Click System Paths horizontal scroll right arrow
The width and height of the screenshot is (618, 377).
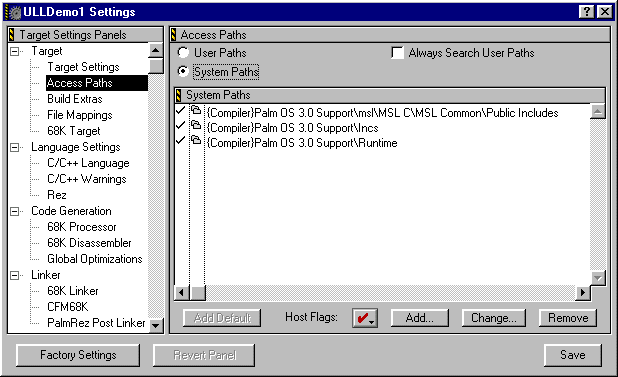[583, 293]
